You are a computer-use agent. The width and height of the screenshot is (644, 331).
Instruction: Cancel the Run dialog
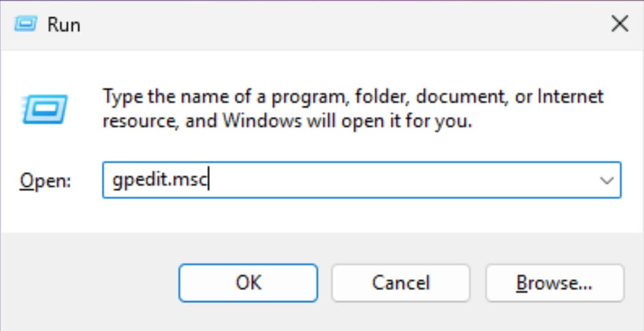[x=401, y=283]
